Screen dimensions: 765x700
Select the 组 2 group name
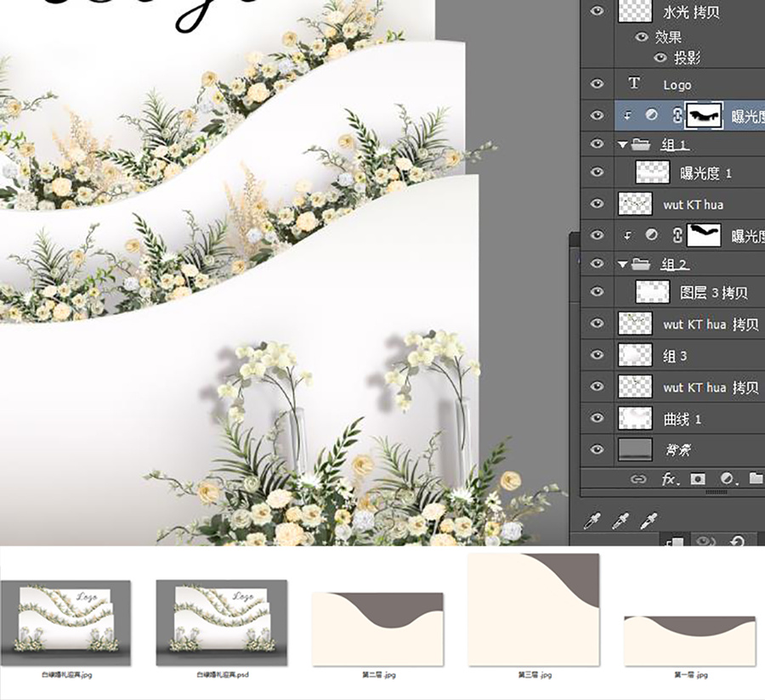point(674,264)
